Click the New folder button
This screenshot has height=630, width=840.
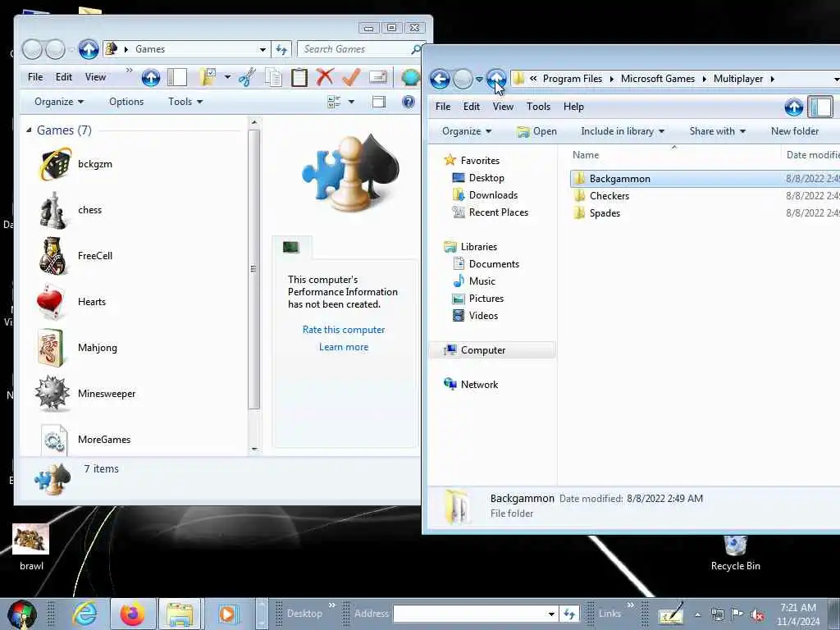tap(794, 131)
